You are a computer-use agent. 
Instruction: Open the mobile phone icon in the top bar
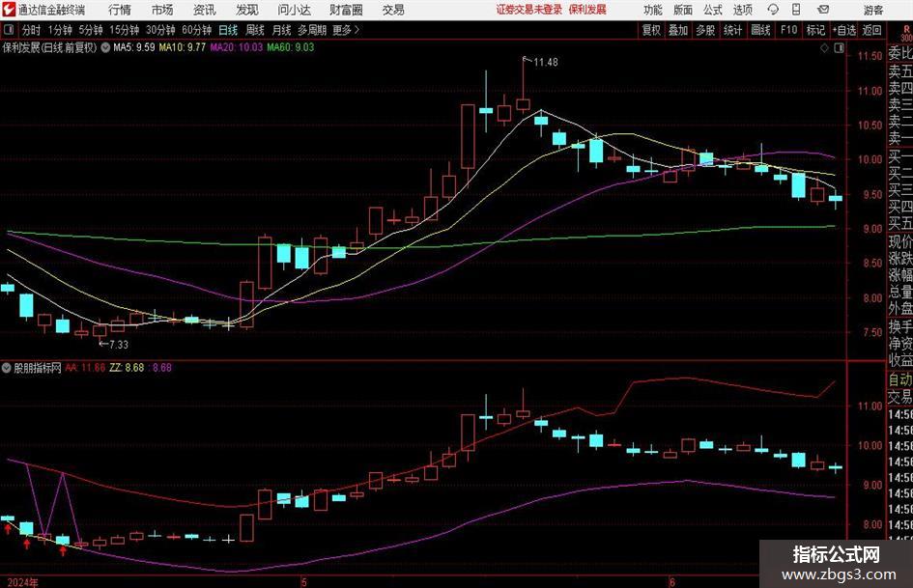(x=796, y=10)
